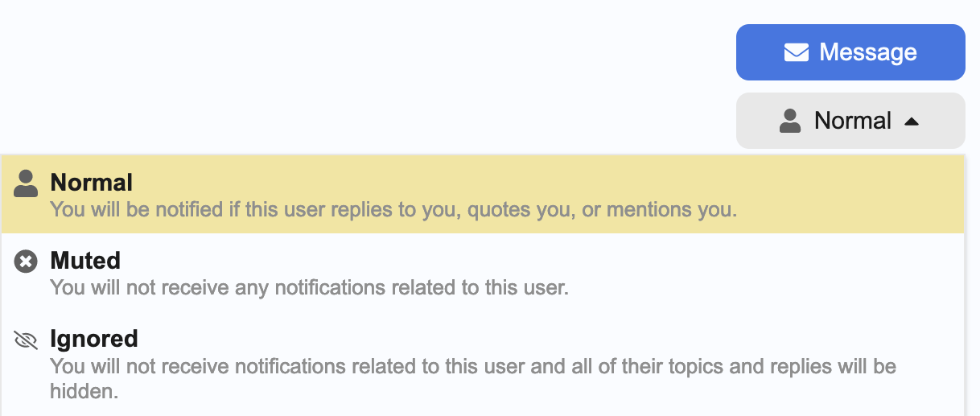Choose the Muted notification option
Image resolution: width=980 pixels, height=416 pixels.
pyautogui.click(x=483, y=272)
